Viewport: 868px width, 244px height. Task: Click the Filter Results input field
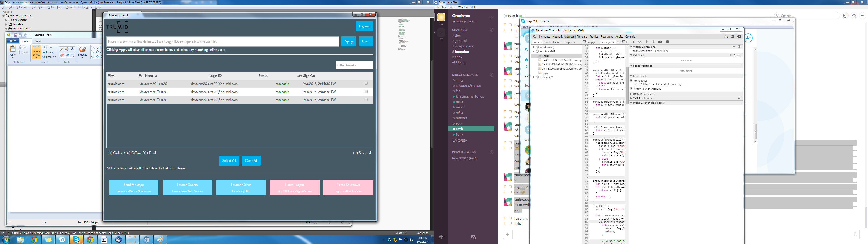click(354, 65)
